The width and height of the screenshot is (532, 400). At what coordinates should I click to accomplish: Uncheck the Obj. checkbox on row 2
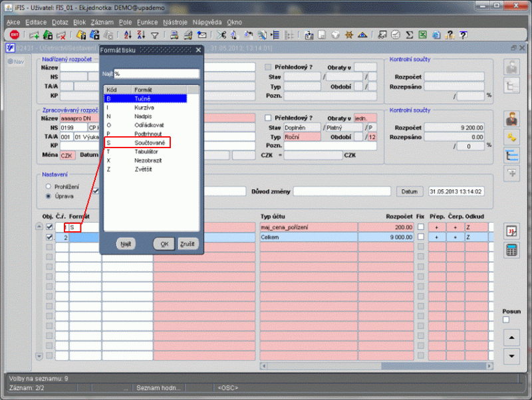pyautogui.click(x=49, y=237)
